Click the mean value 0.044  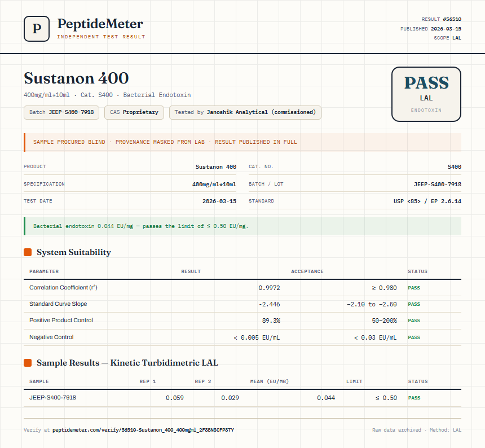pos(326,398)
